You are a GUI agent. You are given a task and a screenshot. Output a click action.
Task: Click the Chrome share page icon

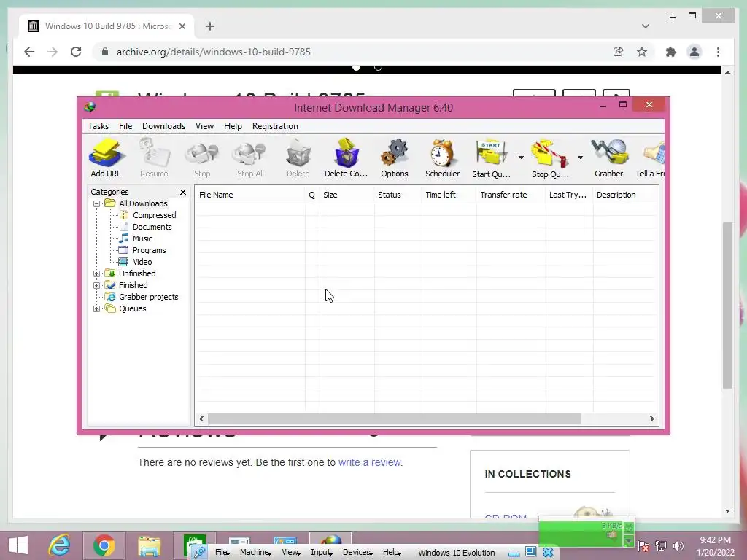point(619,52)
